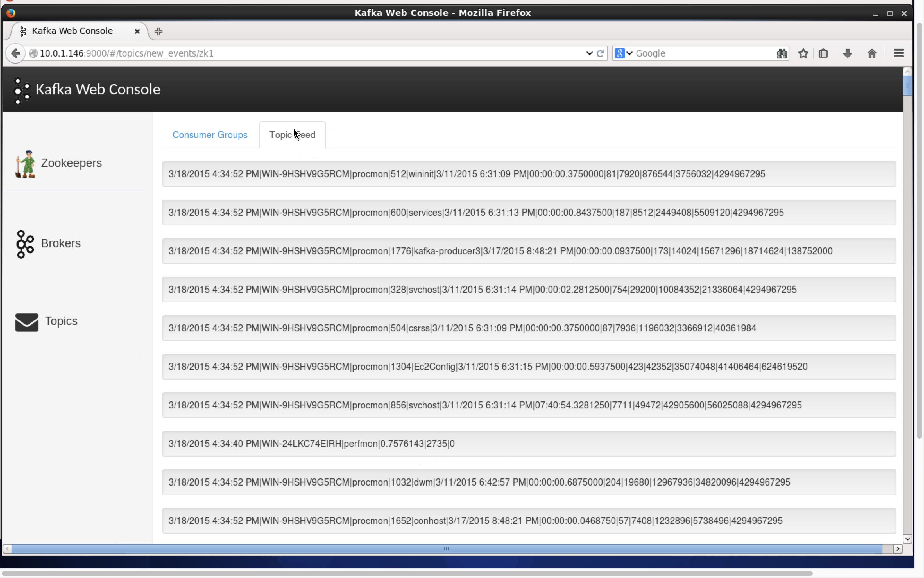This screenshot has width=924, height=578.
Task: Click the horizontal scroll right arrow
Action: pos(898,549)
